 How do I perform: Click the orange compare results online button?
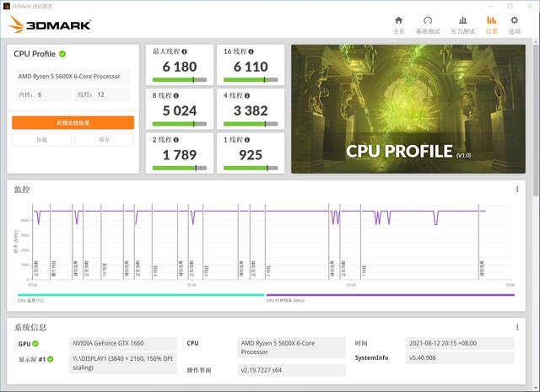coord(73,122)
